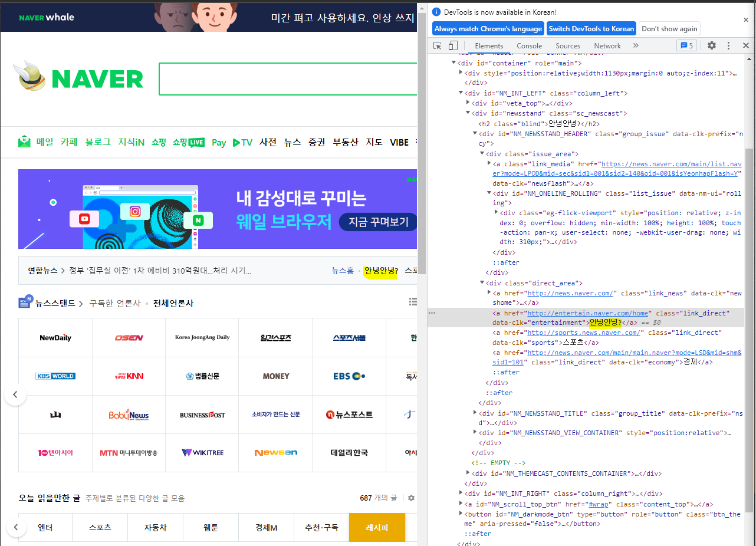This screenshot has width=756, height=546.
Task: Open DevTools three-dot customize menu
Action: [x=728, y=45]
